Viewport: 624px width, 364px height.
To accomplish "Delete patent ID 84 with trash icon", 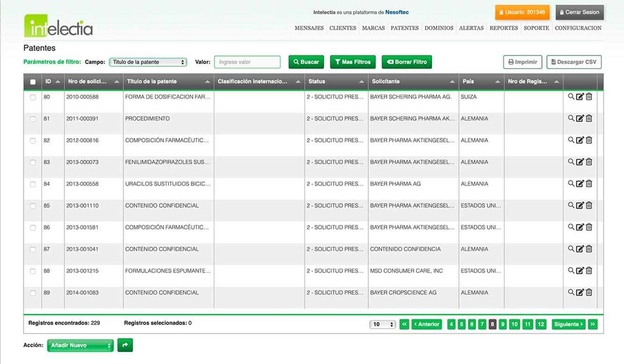I will [x=589, y=184].
